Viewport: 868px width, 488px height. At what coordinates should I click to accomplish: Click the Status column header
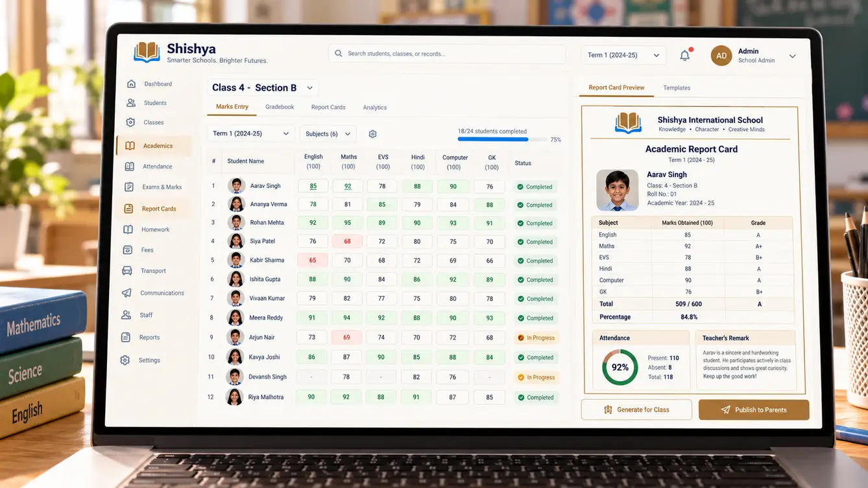pos(523,163)
